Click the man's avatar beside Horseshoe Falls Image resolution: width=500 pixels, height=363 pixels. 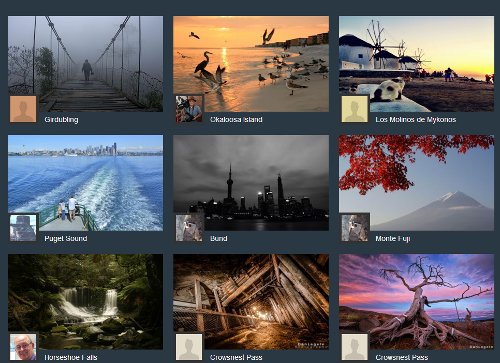23,347
